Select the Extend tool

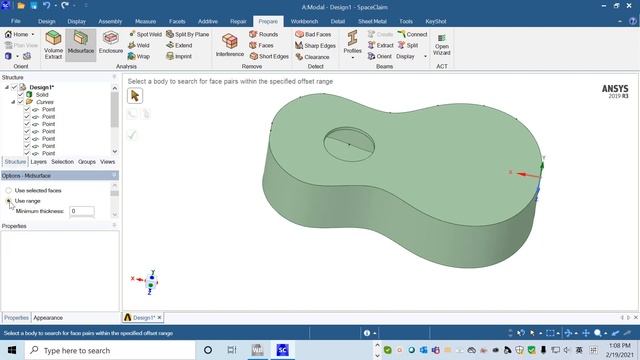click(x=179, y=45)
